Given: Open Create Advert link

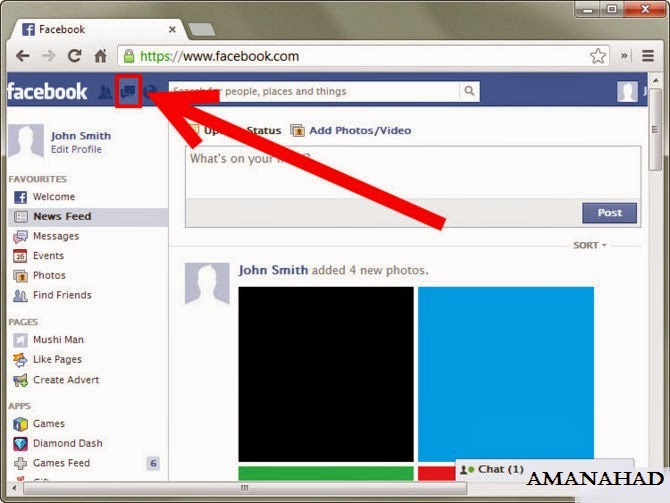Looking at the screenshot, I should 66,380.
